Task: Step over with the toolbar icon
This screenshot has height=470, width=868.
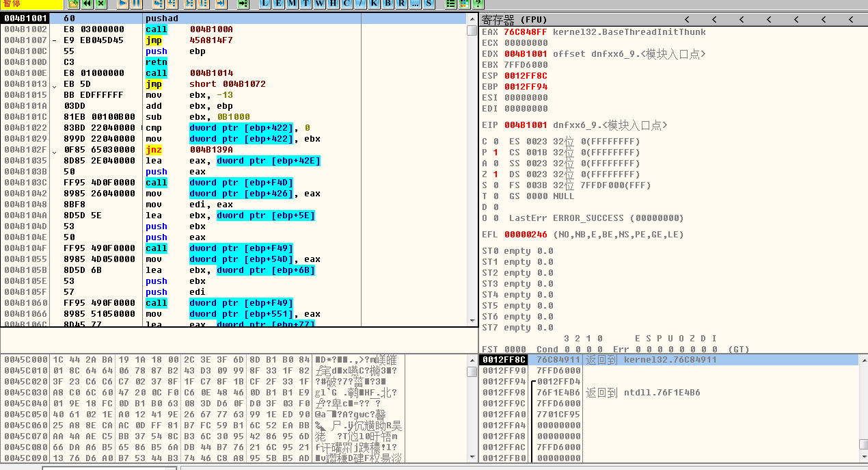Action: coord(172,3)
